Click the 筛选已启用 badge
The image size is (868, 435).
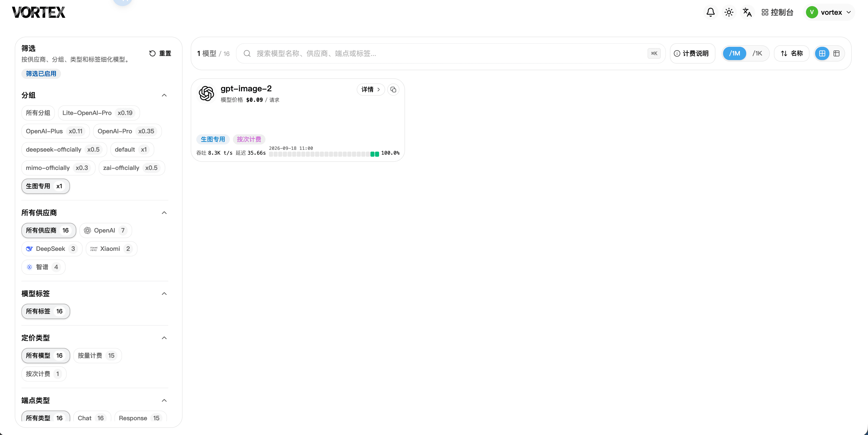pyautogui.click(x=41, y=74)
